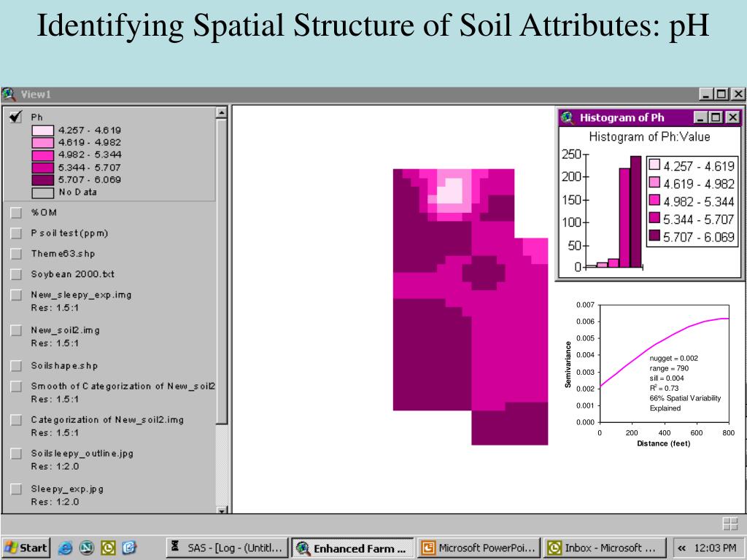747x560 pixels.
Task: Switch to Enhanced Farm taskbar button
Action: (353, 548)
